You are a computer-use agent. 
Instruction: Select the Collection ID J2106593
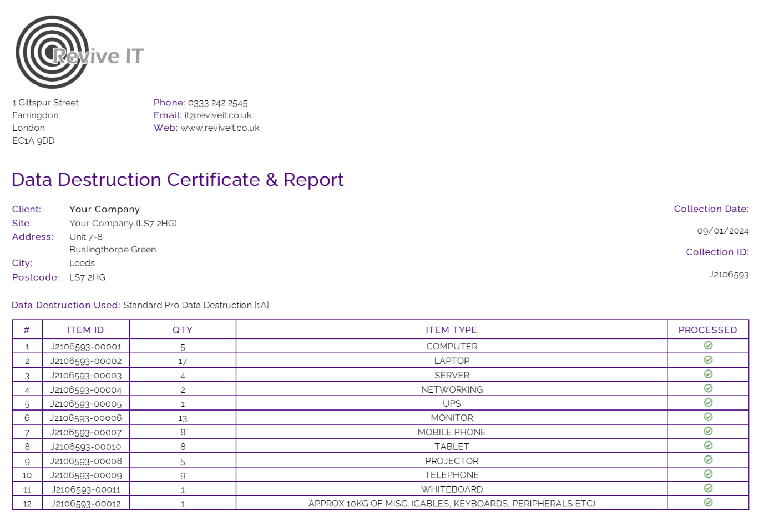coord(728,274)
